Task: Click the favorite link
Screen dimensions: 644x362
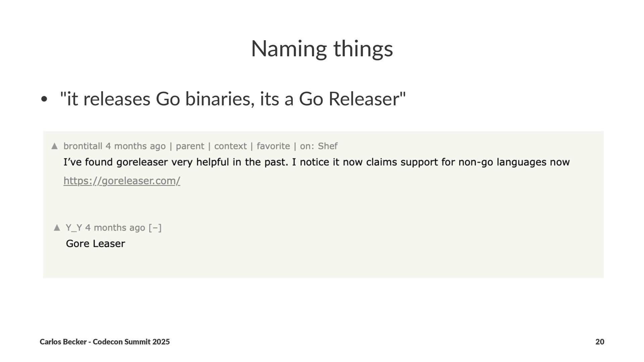Action: click(x=273, y=146)
